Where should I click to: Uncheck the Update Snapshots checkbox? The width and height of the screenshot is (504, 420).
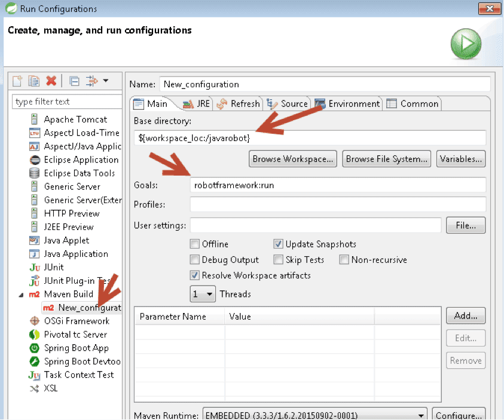click(x=279, y=244)
